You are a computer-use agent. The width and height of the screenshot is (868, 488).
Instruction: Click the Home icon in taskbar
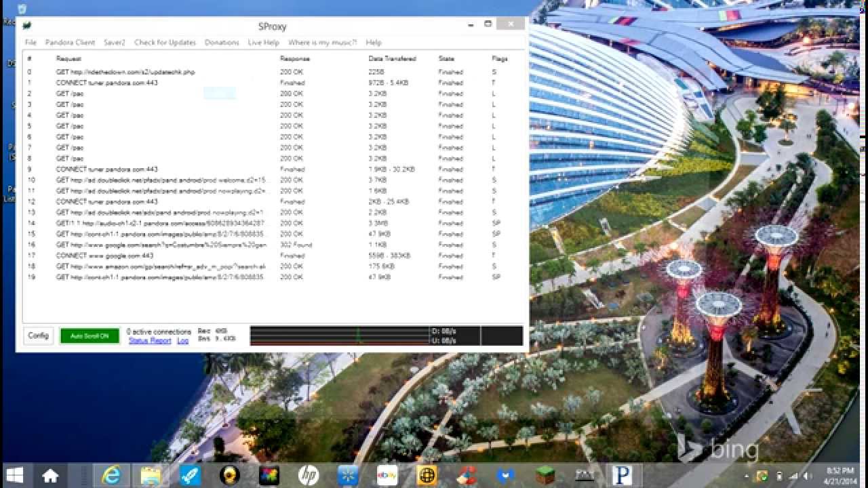coord(50,476)
